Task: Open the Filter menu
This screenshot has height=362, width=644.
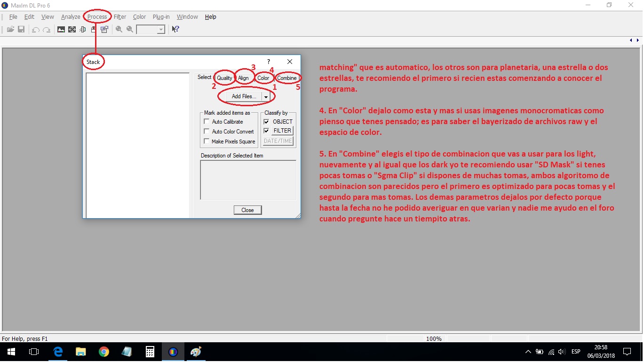Action: pos(120,17)
